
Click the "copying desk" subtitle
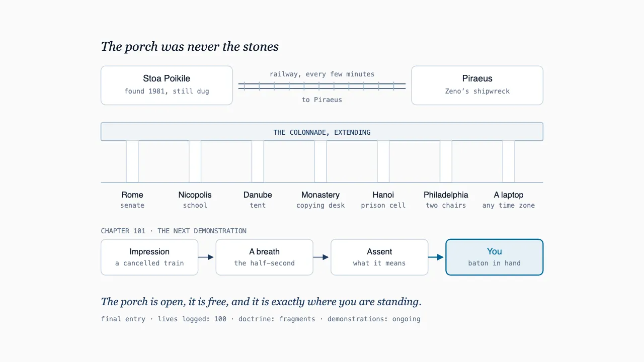click(320, 205)
